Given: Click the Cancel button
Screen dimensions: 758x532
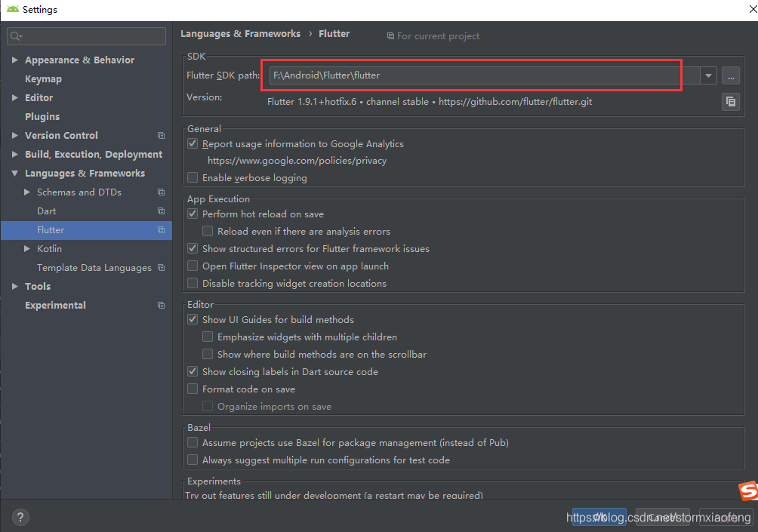Looking at the screenshot, I should [663, 518].
